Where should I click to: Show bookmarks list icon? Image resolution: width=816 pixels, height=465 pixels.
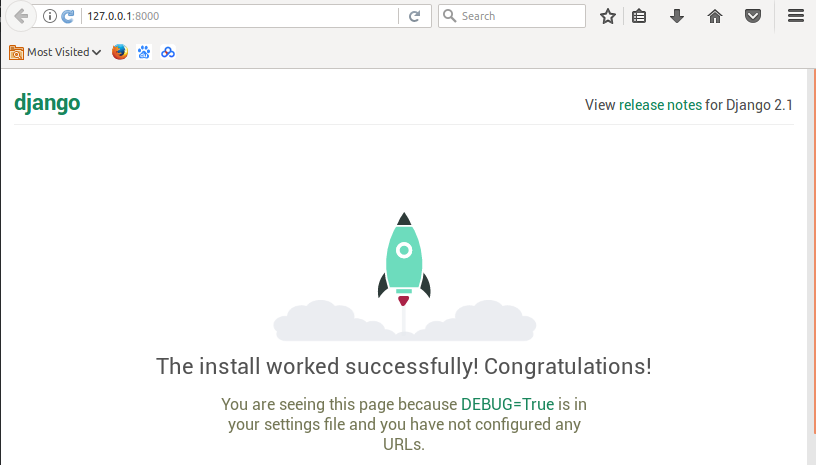(639, 16)
